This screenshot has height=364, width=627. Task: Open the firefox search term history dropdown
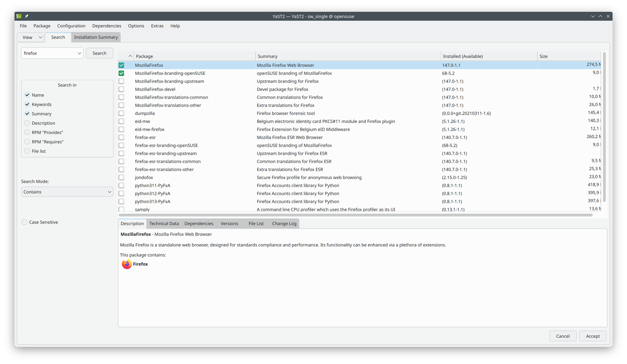[x=79, y=53]
